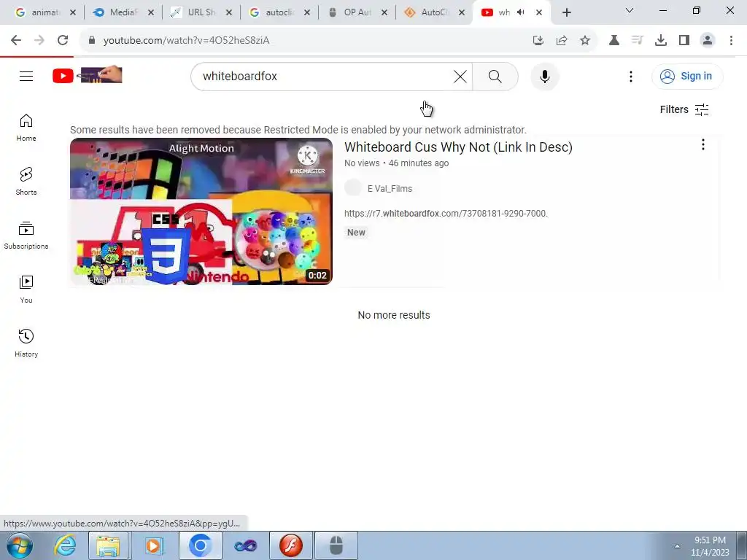747x560 pixels.
Task: Play the Whiteboard Cus video thumbnail
Action: (x=201, y=211)
